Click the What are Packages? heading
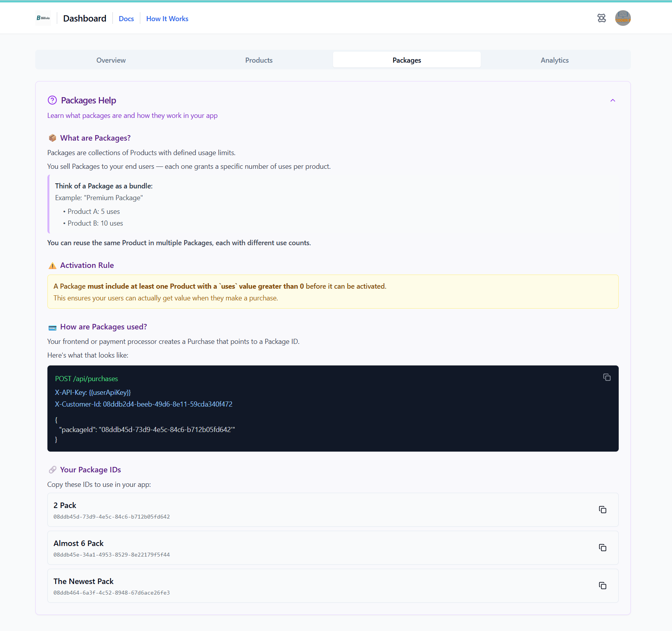This screenshot has width=672, height=631. click(x=95, y=138)
